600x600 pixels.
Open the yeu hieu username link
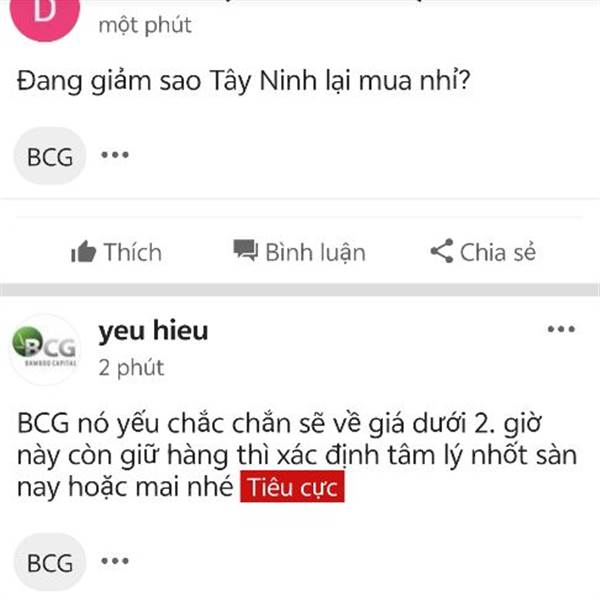tap(153, 331)
